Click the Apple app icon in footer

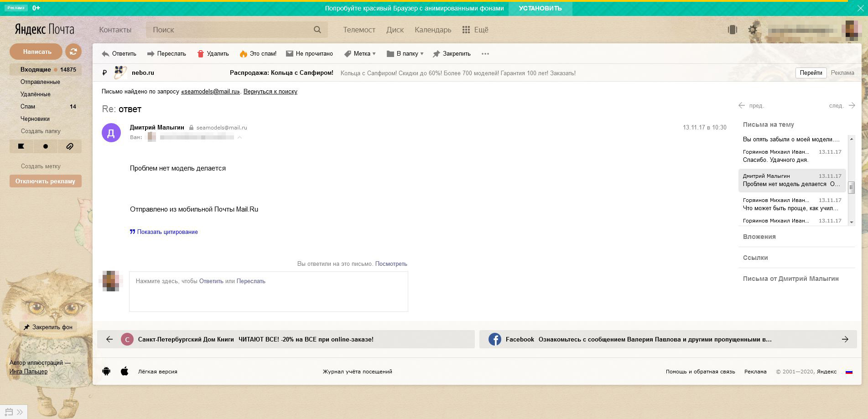point(125,371)
